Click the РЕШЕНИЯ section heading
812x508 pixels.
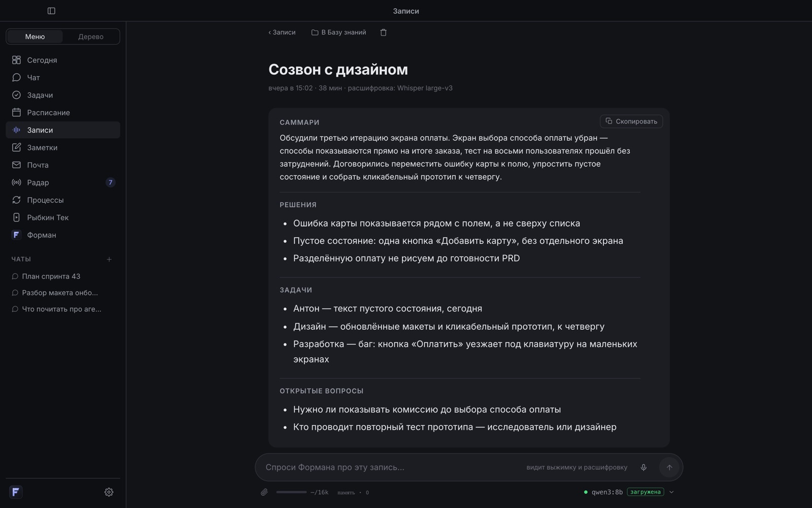298,205
